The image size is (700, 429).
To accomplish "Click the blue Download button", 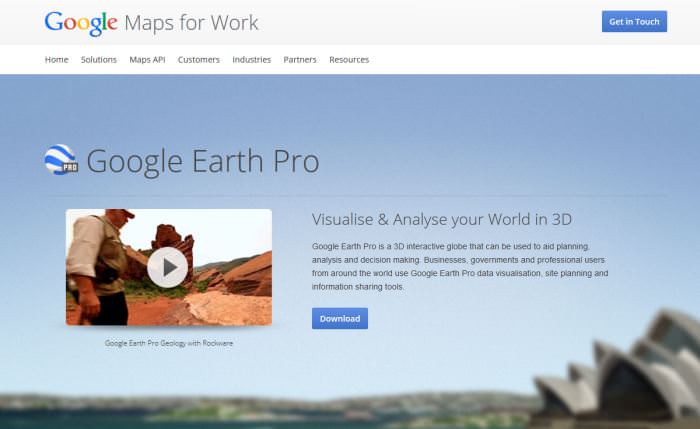I will pyautogui.click(x=340, y=318).
